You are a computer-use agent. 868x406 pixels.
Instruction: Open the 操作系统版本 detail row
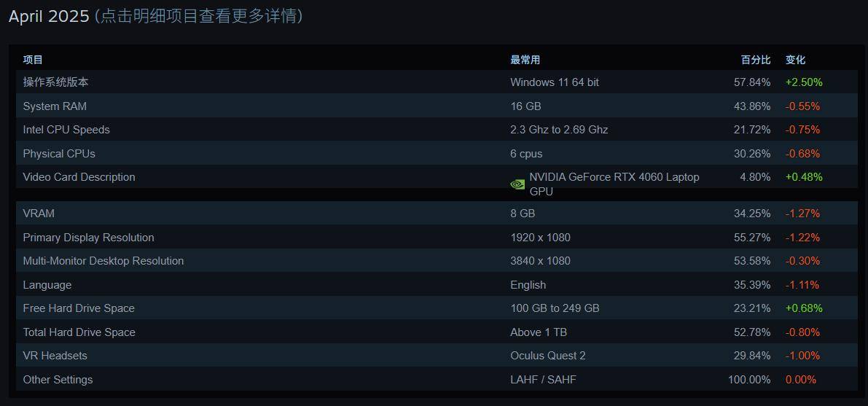(x=437, y=82)
